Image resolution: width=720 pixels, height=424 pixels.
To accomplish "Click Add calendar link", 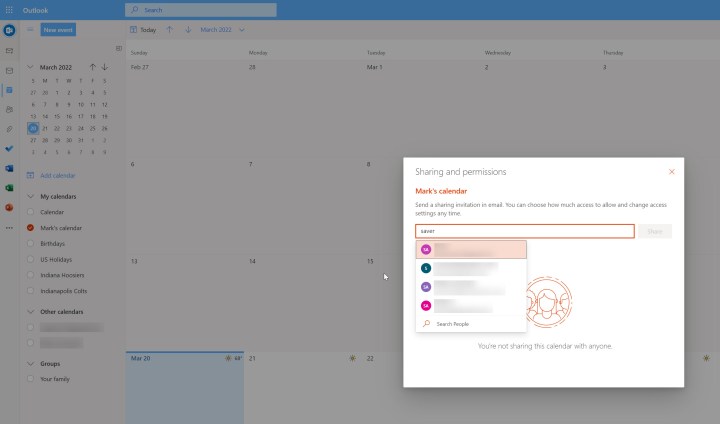I will click(x=51, y=175).
